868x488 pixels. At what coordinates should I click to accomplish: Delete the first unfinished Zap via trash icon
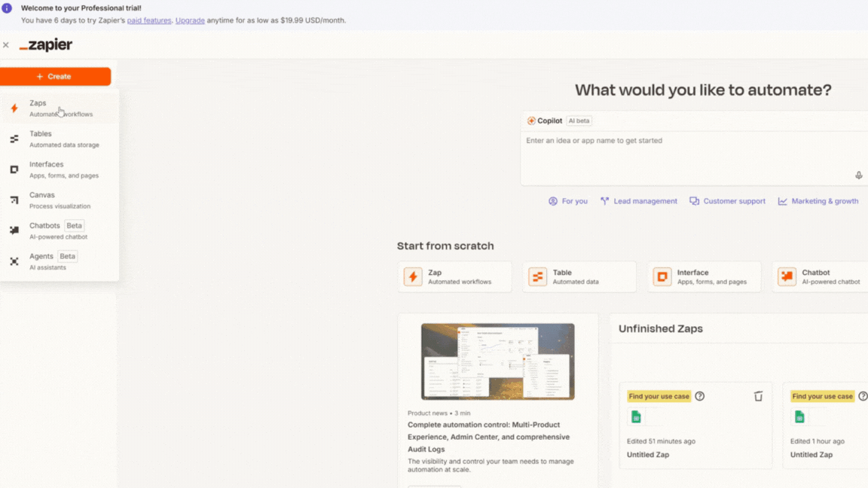coord(758,396)
